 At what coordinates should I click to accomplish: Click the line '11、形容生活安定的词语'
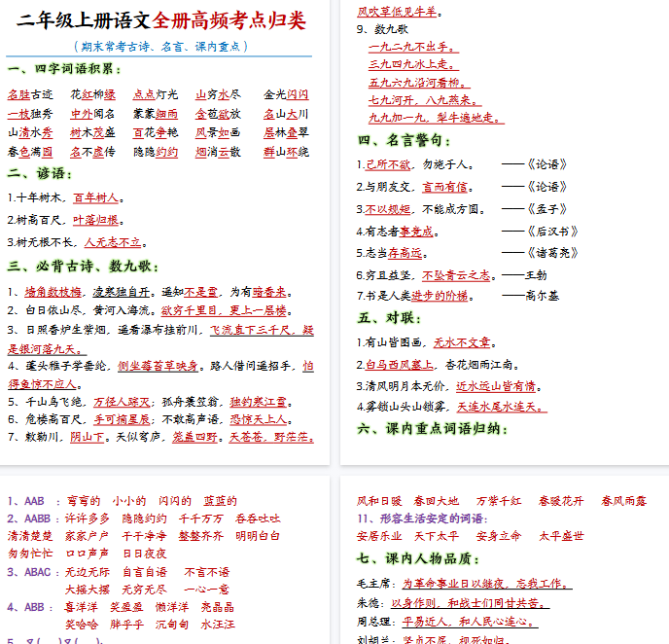(x=422, y=519)
